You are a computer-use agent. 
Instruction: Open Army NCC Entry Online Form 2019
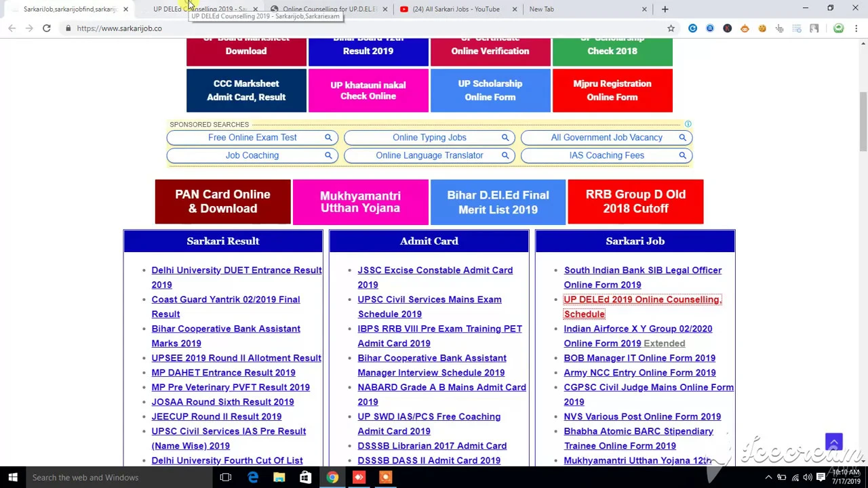pyautogui.click(x=639, y=373)
